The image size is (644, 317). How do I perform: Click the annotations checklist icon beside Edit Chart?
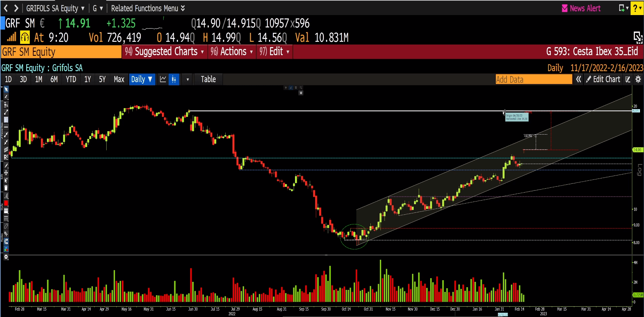(628, 79)
